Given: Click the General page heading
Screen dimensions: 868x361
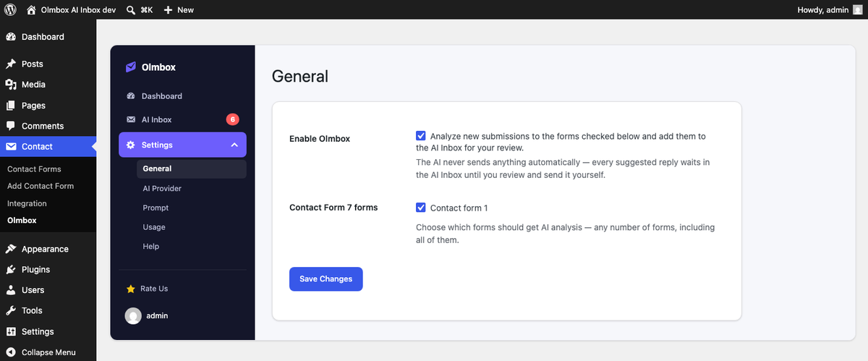Looking at the screenshot, I should 300,77.
